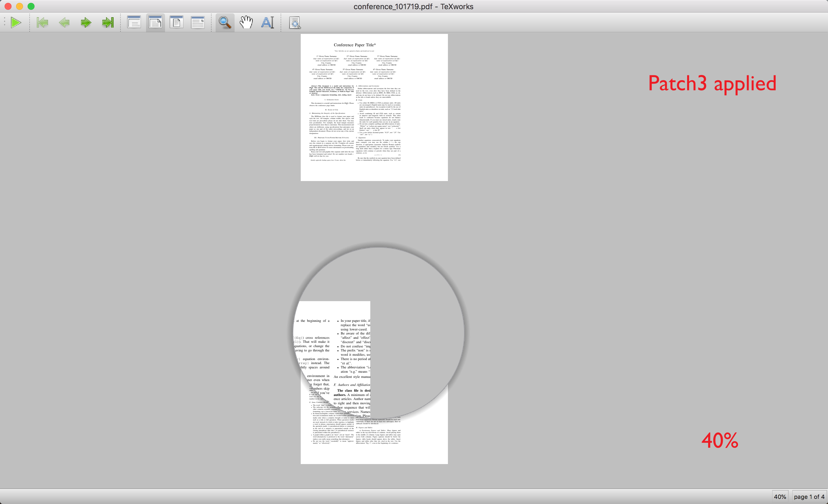Go to the previous page
This screenshot has height=504, width=828.
pyautogui.click(x=64, y=22)
